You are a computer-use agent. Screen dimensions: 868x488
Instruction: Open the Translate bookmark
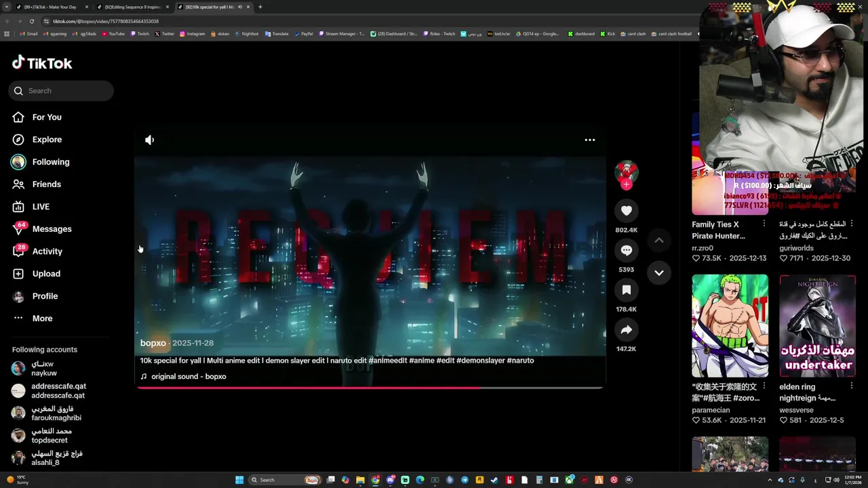coord(277,34)
